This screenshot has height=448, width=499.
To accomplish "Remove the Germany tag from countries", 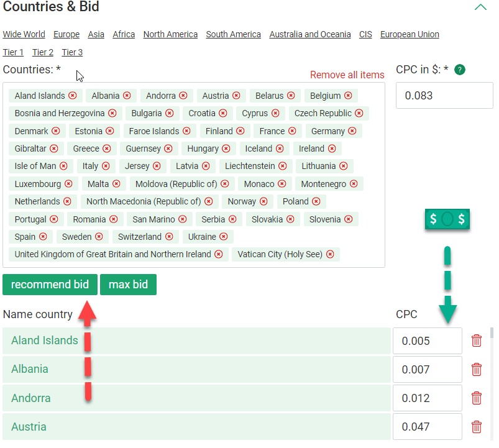I will click(352, 131).
